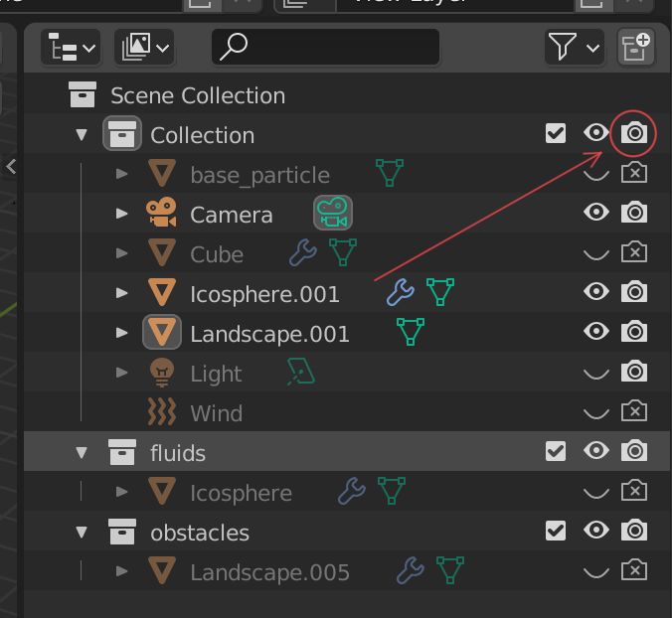Expand the Icosphere.001 object
Image resolution: width=672 pixels, height=618 pixels.
[x=121, y=293]
